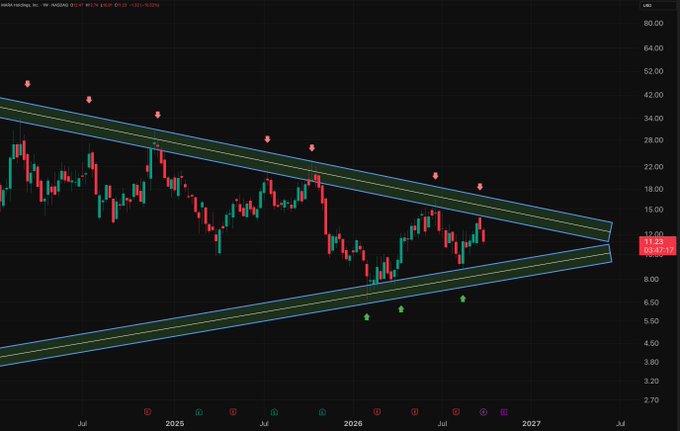
Task: Click the 2026 label on the time axis
Action: tap(353, 423)
